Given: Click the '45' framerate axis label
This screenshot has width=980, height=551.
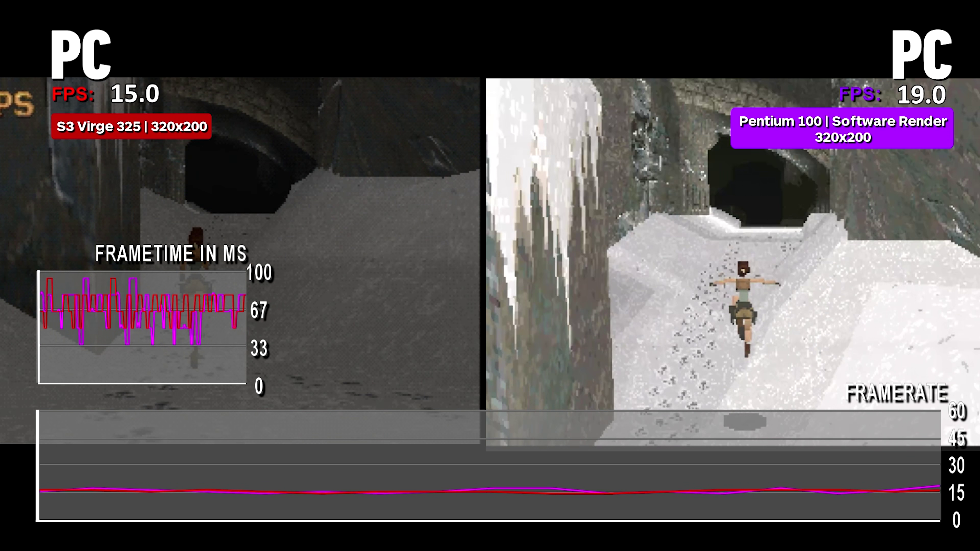Looking at the screenshot, I should [x=957, y=438].
